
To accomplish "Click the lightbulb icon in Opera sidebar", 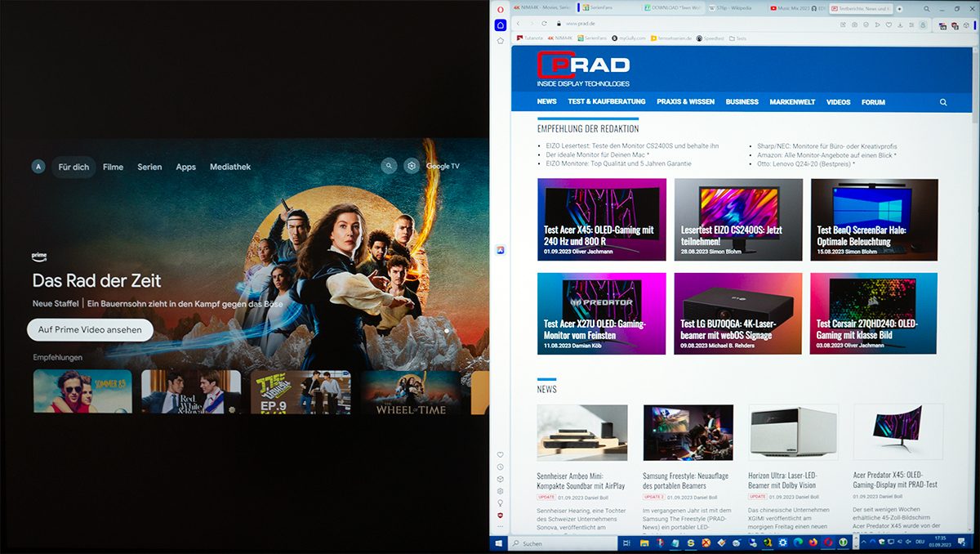I will coord(500,503).
